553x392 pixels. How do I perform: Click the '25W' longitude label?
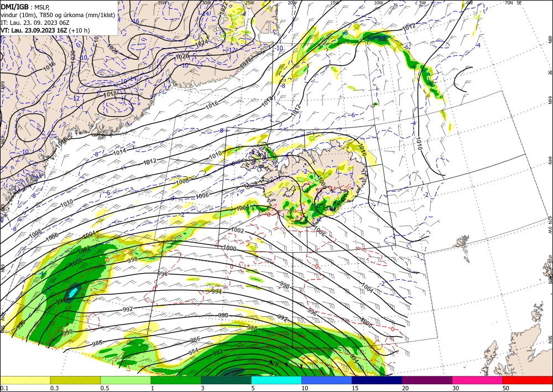249,3
